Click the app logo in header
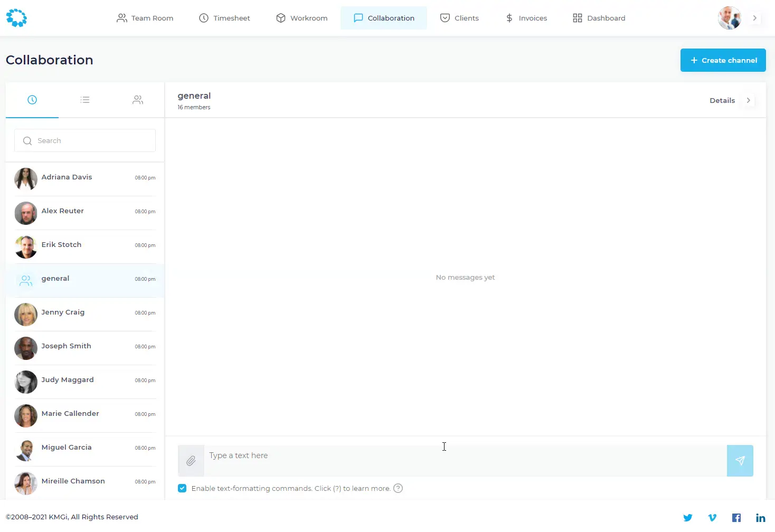Viewport: 775px width, 532px height. (x=16, y=18)
